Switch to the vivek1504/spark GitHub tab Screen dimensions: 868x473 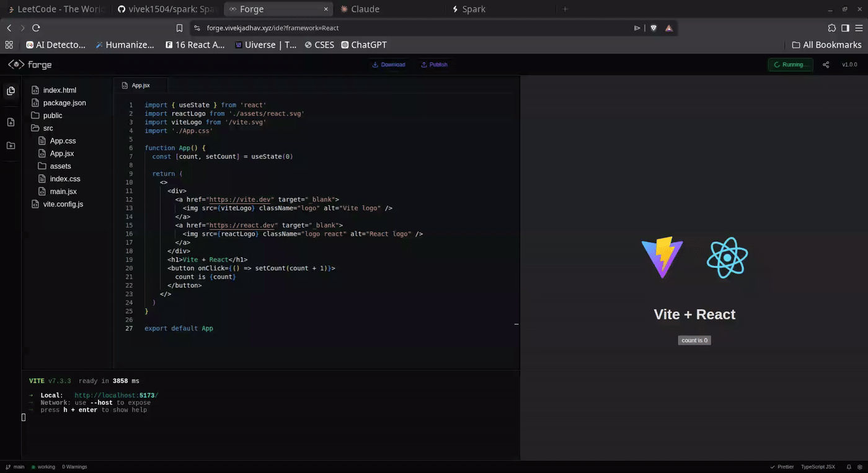click(167, 9)
